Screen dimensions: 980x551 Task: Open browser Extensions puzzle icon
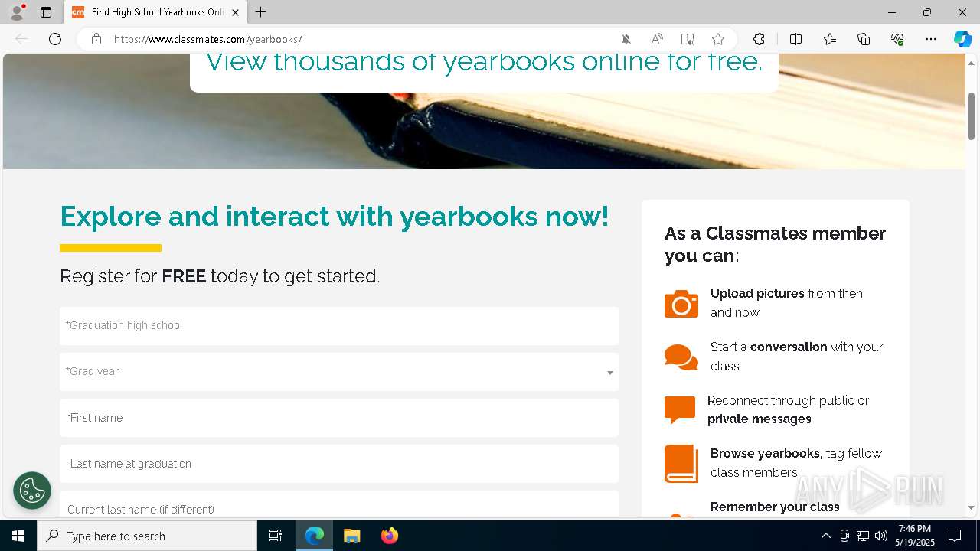pos(759,39)
